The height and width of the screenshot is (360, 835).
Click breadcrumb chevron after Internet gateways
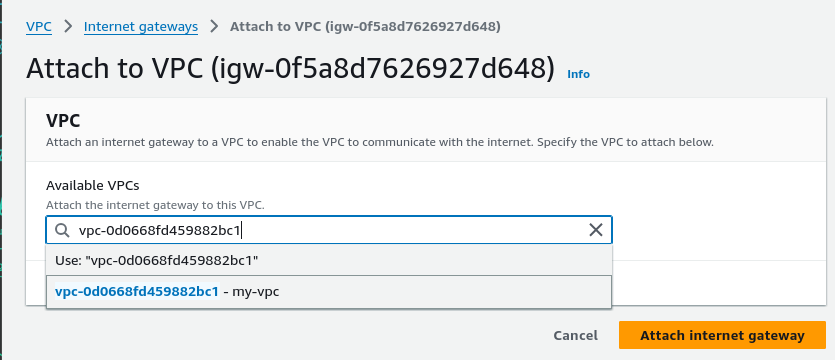point(214,26)
